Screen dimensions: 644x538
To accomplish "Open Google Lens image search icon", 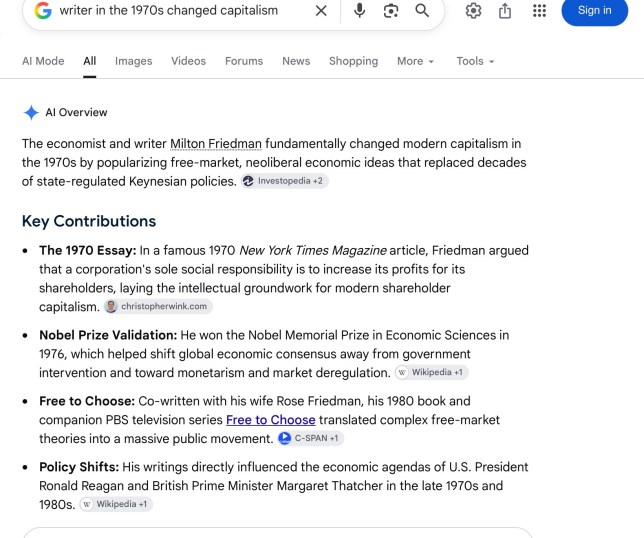I will pyautogui.click(x=391, y=11).
